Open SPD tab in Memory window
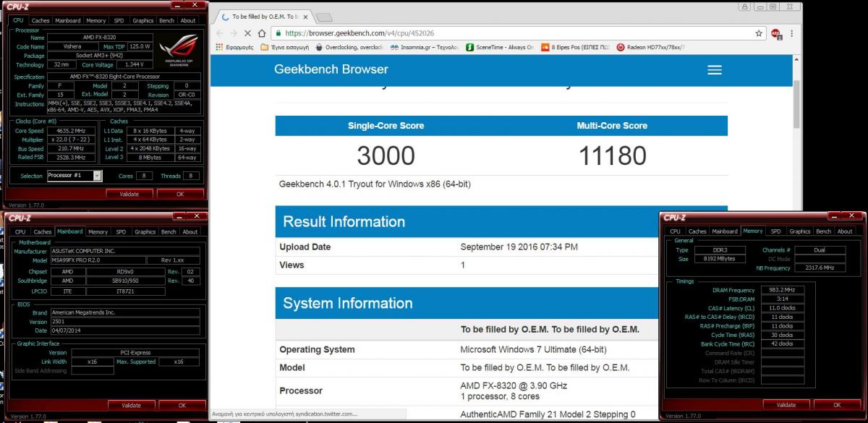Screen dimensions: 868x423 (775, 231)
